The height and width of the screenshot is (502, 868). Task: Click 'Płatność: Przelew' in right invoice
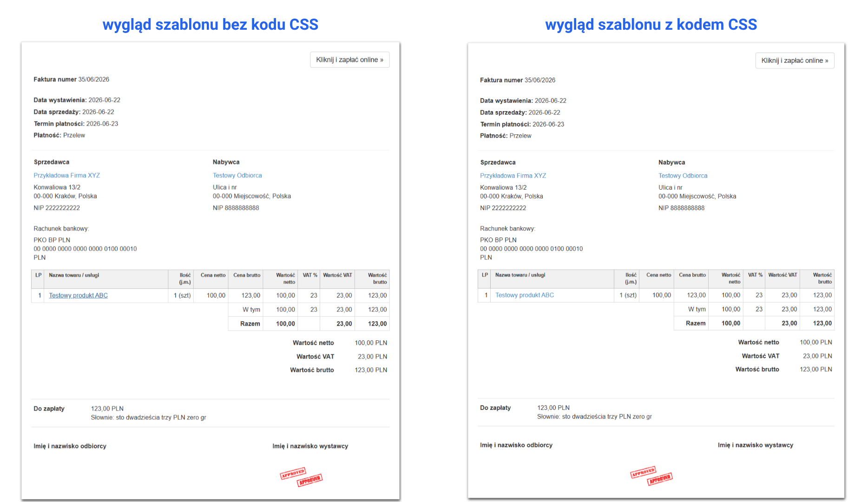click(506, 136)
